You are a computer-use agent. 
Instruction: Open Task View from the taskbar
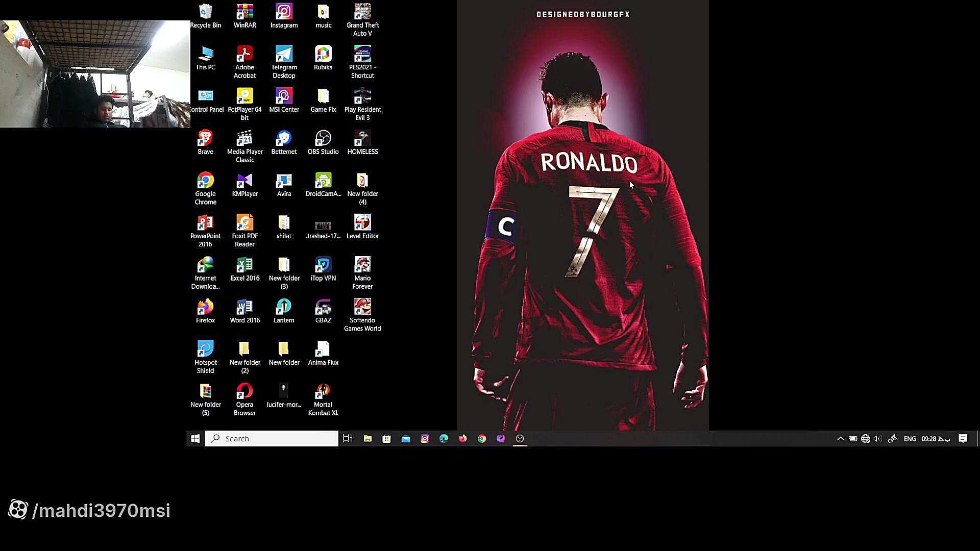(348, 439)
